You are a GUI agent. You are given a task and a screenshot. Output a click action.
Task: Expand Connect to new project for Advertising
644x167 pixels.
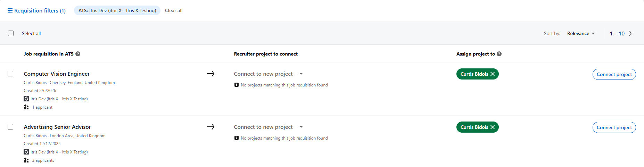click(x=269, y=127)
